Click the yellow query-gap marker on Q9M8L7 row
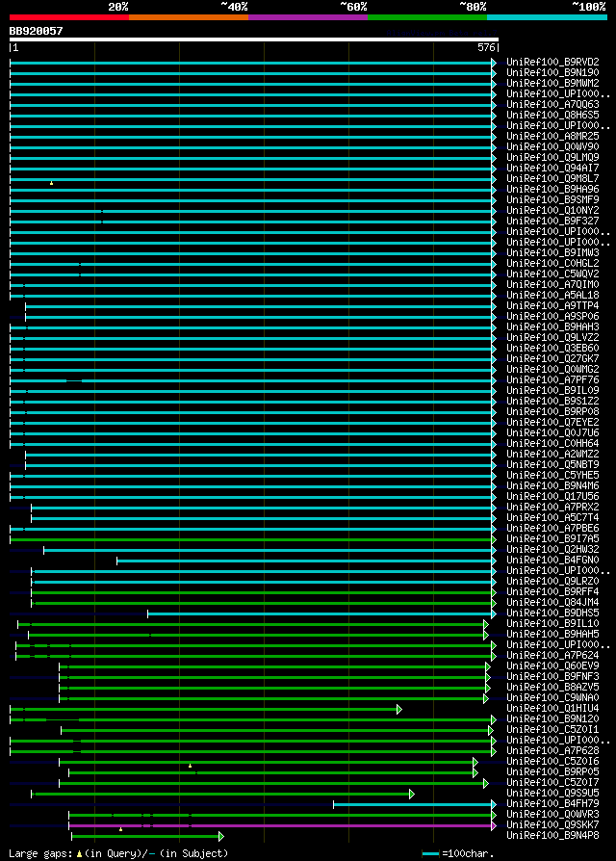Screen dimensions: 616x861 (x=52, y=183)
